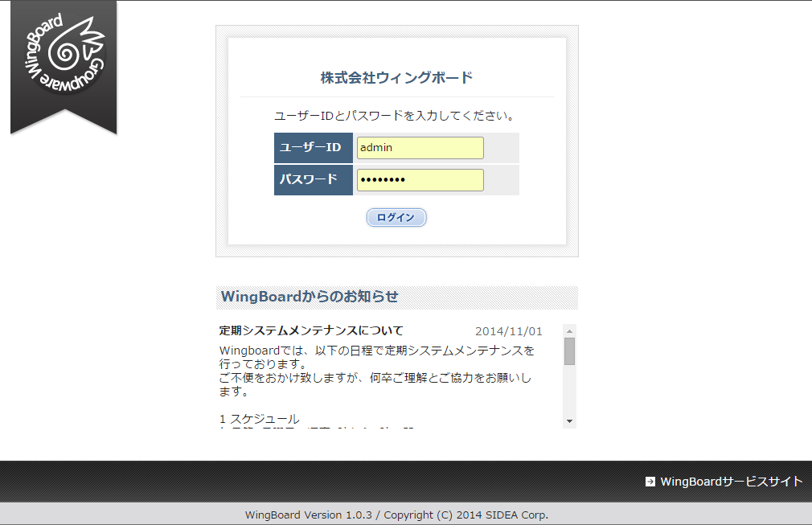
Task: Click the WingBoard Groupware logo banner
Action: tap(64, 68)
